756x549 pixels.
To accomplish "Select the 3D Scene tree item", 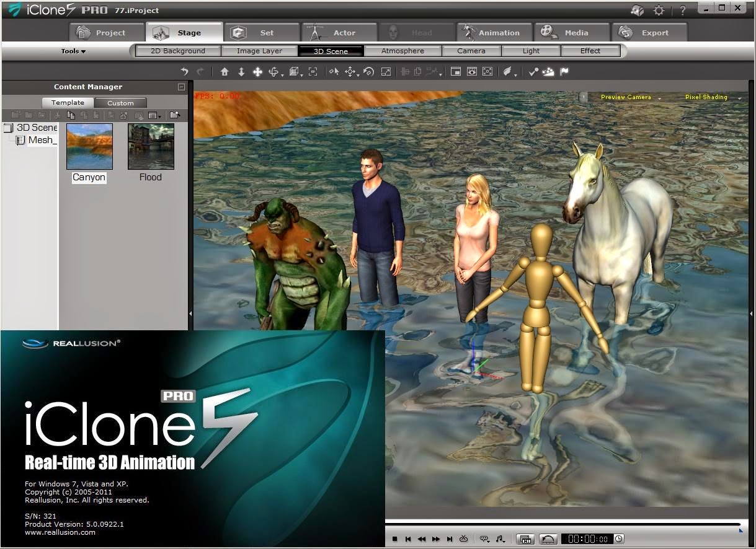I will [31, 127].
